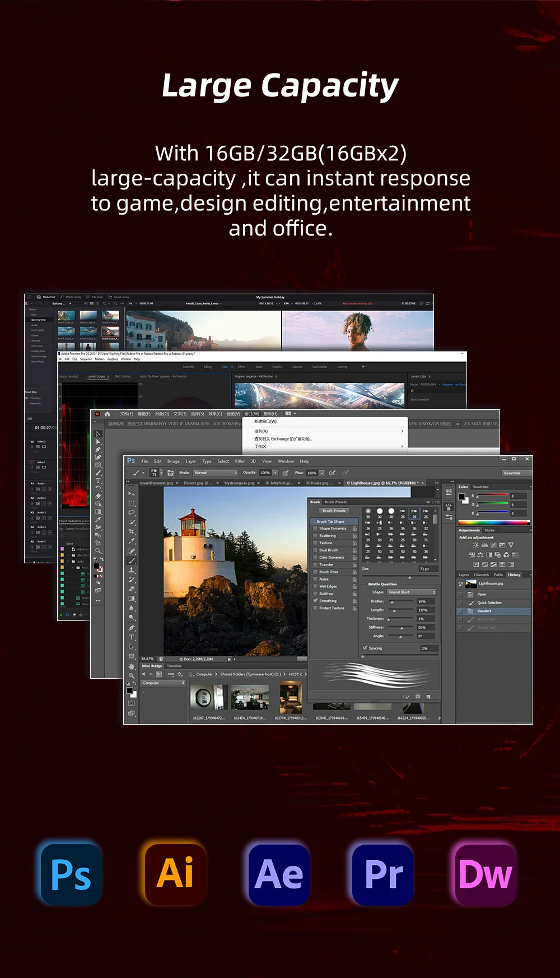Select the Quick Selection history state
Screen dimensions: 560x978
click(x=489, y=602)
